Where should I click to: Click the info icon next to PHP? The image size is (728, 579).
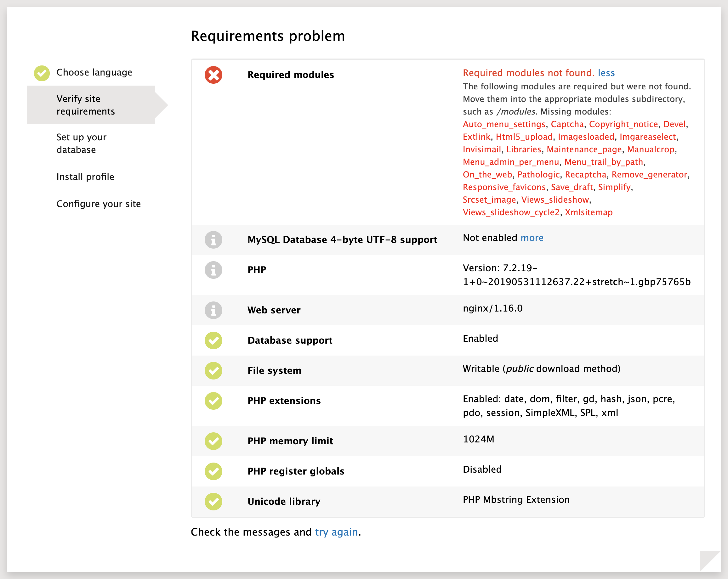pyautogui.click(x=213, y=270)
